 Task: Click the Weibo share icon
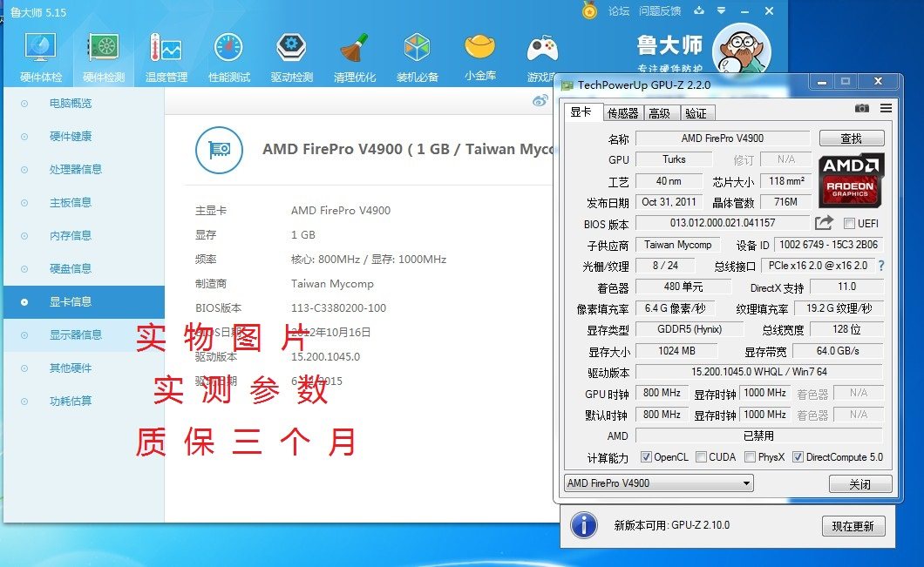point(540,101)
